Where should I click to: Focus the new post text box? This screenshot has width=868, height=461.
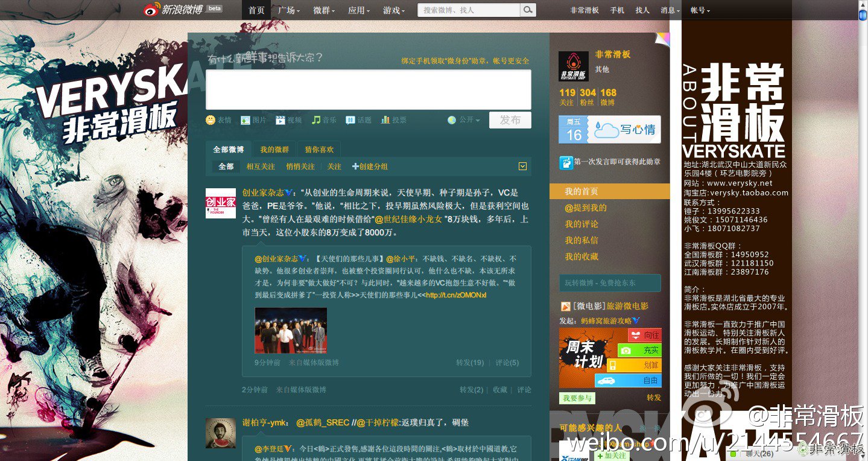tap(369, 89)
